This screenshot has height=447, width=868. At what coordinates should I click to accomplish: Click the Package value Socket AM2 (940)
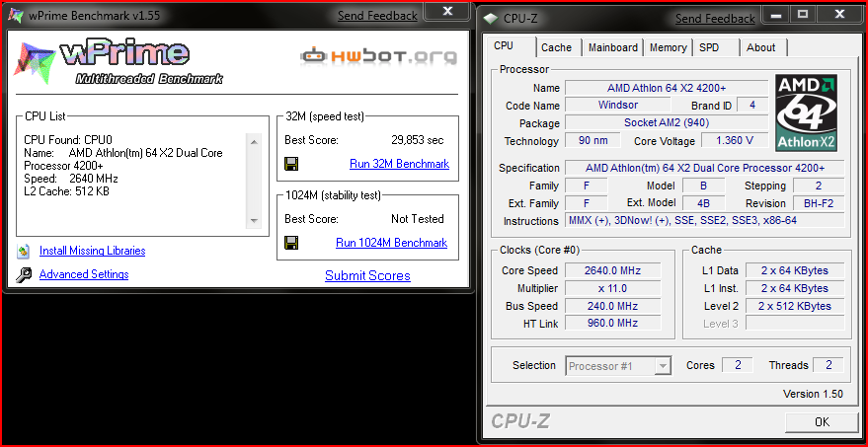tap(667, 122)
